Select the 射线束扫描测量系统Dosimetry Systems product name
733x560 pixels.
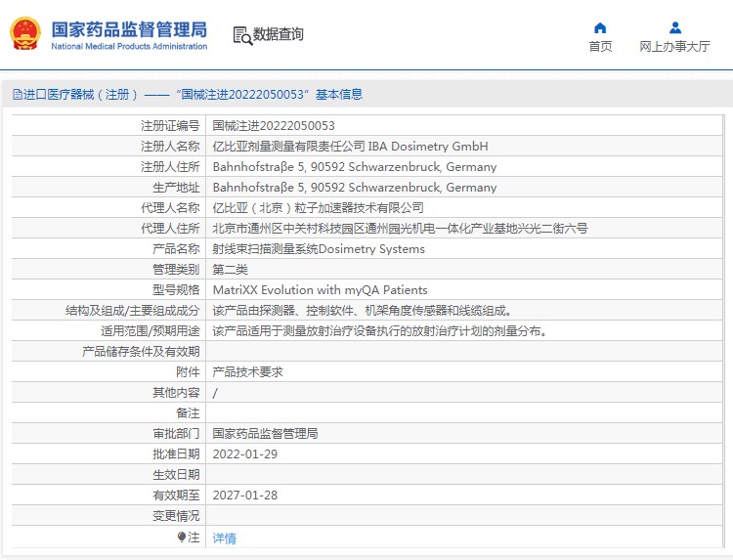319,249
